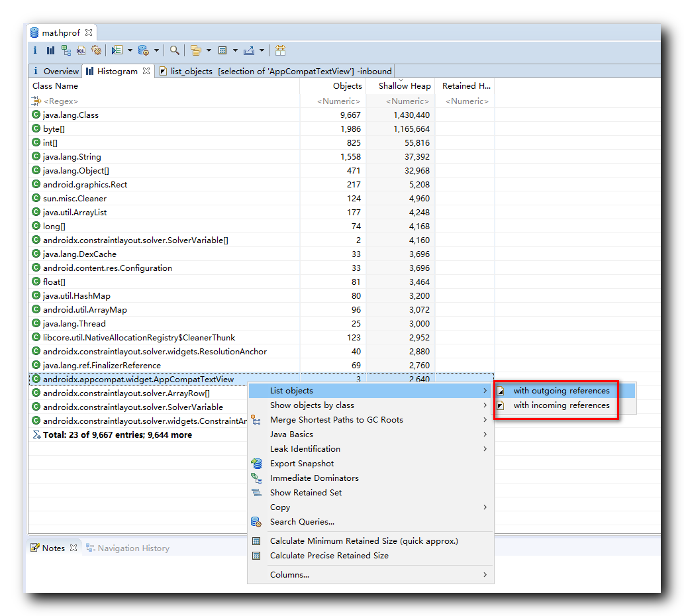Click the Compare to another heap dump icon
Viewport: 684px width, 616px height.
point(281,50)
